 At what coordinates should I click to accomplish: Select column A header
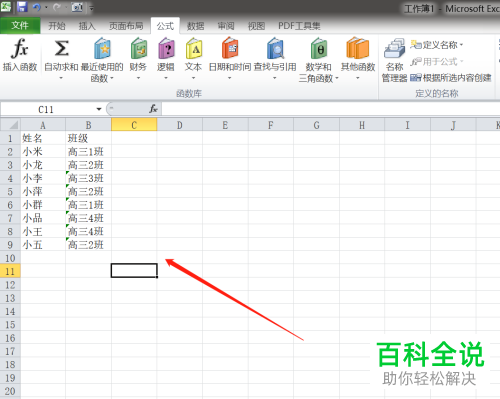point(43,125)
